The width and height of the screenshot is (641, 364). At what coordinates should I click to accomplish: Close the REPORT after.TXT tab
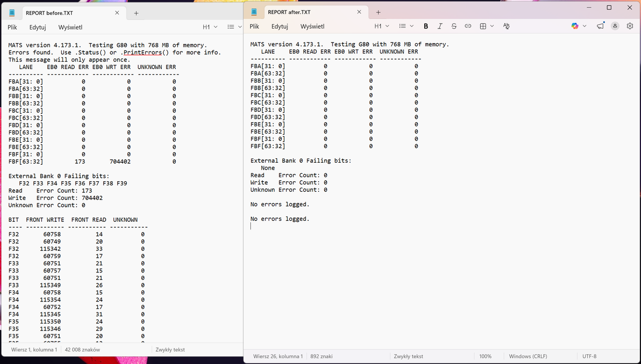tap(360, 12)
